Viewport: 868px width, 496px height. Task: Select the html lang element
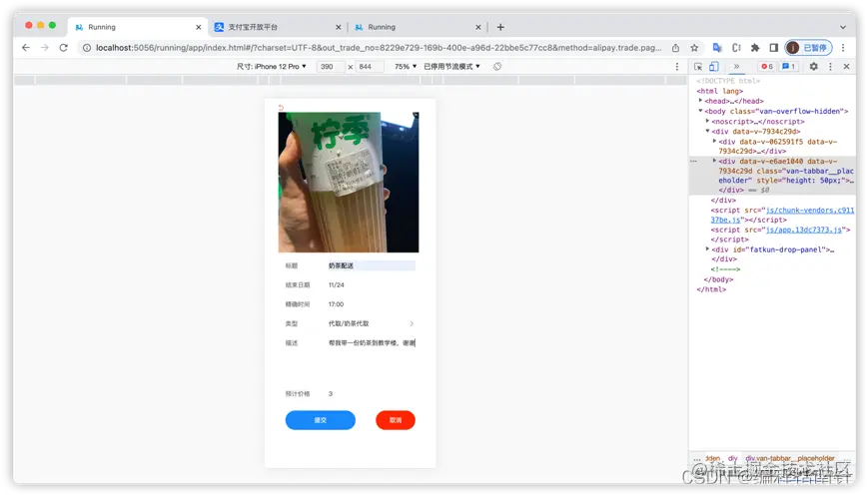(719, 91)
